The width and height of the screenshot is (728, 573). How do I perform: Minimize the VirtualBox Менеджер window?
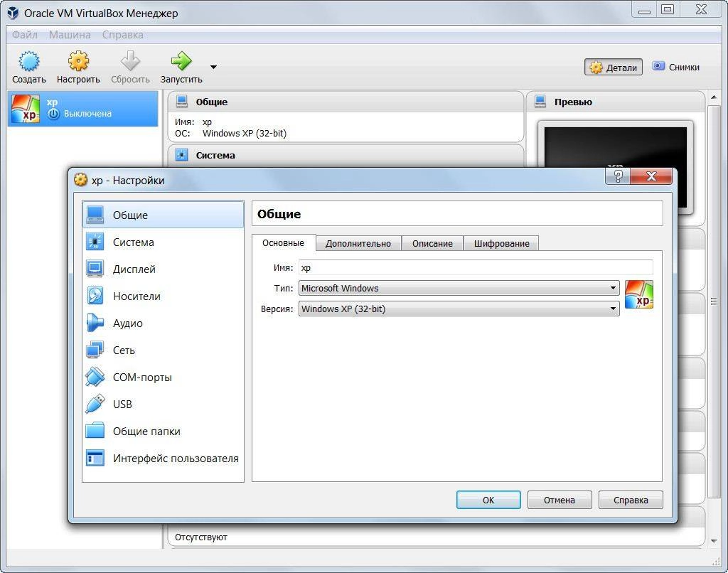(x=644, y=9)
